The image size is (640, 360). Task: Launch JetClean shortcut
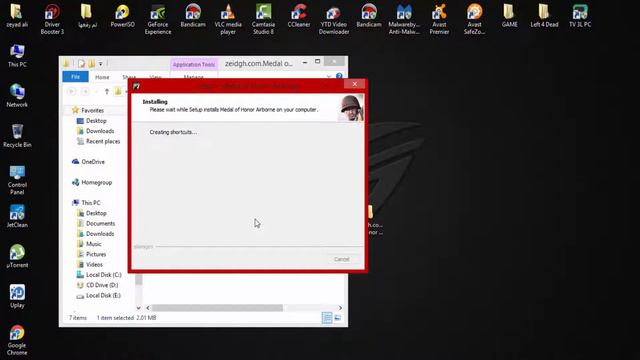[x=17, y=216]
